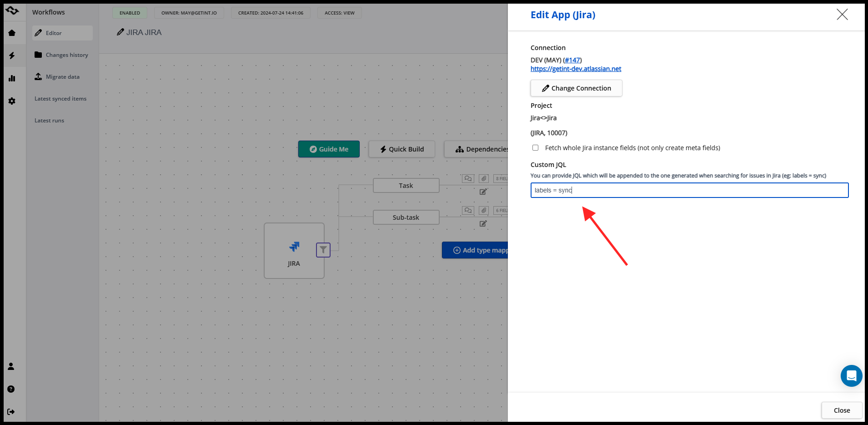Open the settings gear icon in sidebar
The image size is (868, 425).
(12, 101)
